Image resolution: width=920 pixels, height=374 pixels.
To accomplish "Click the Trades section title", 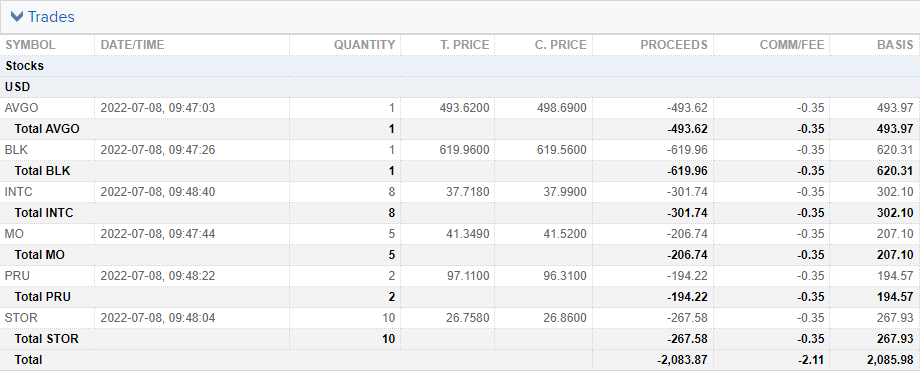I will (x=51, y=17).
